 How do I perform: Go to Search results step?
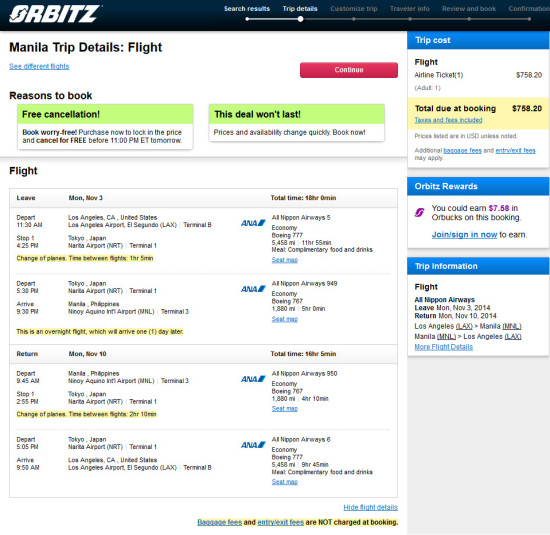[x=247, y=9]
